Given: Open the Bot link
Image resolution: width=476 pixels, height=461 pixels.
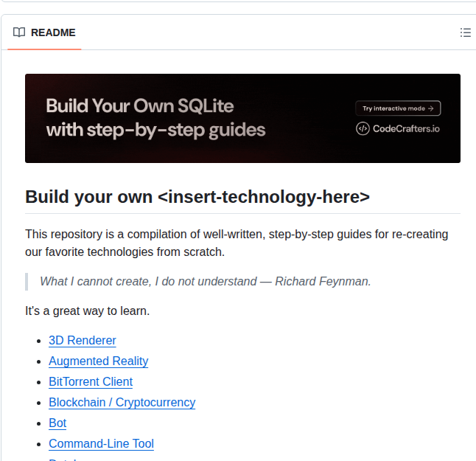Looking at the screenshot, I should 57,423.
